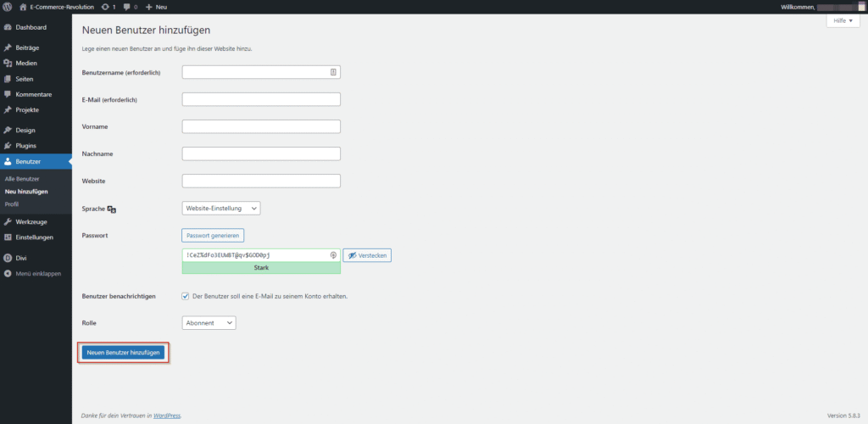Open the Sprache Website-Einstellung dropdown
Screen dimensions: 868x424
tap(221, 208)
